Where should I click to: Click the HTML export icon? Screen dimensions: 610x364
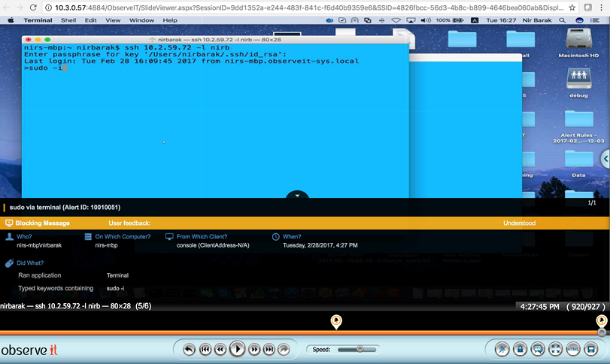pos(573,349)
